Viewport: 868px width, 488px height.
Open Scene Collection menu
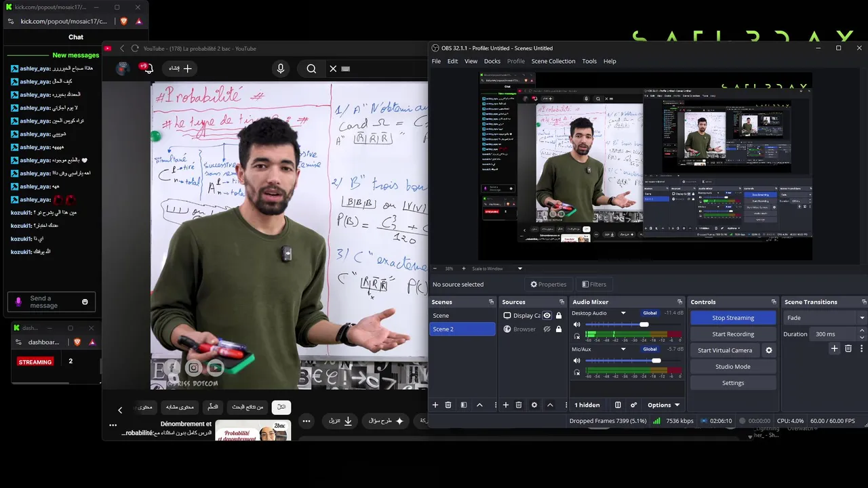pos(553,61)
